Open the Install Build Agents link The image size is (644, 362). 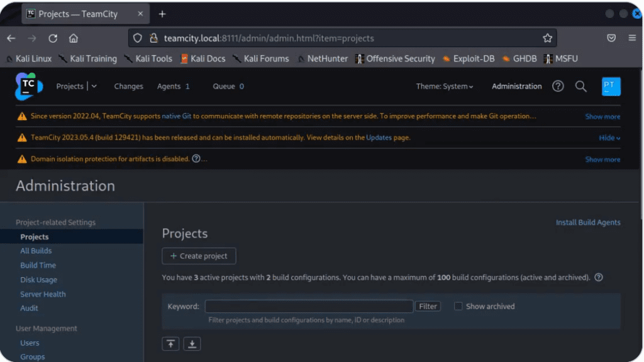coord(588,222)
